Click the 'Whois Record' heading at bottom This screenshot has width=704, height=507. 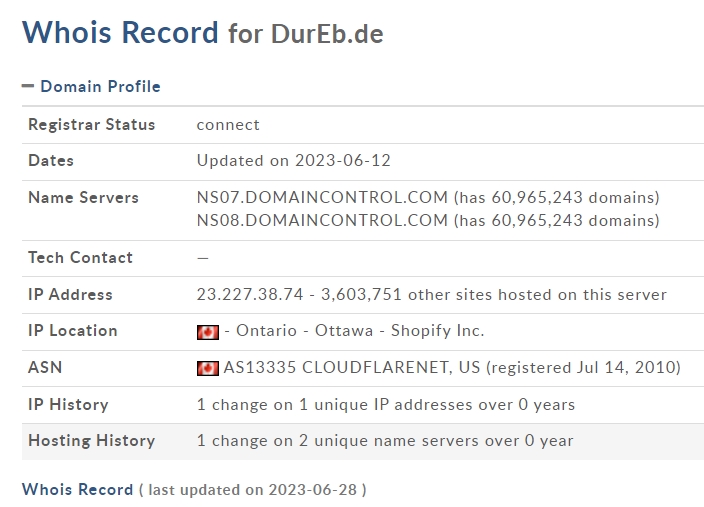pos(77,489)
